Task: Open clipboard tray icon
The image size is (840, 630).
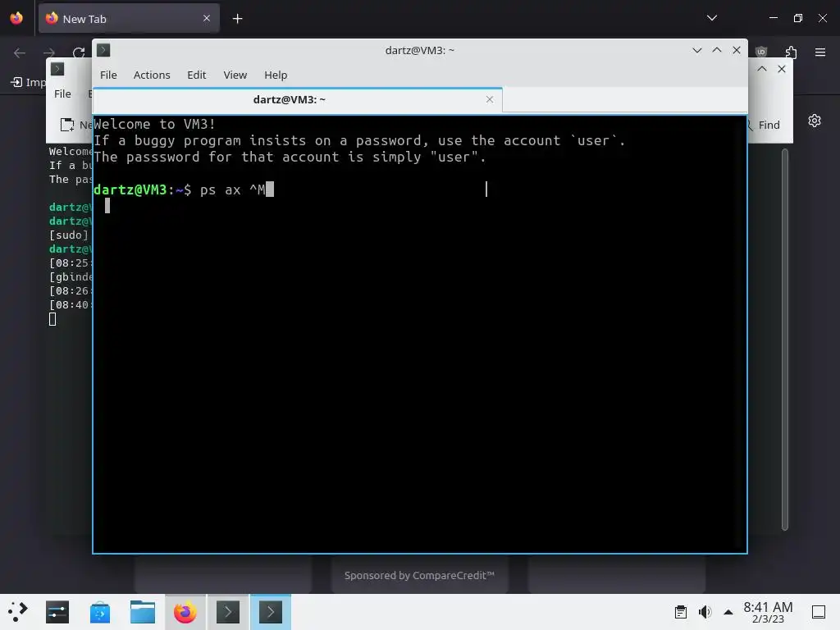Action: click(681, 612)
